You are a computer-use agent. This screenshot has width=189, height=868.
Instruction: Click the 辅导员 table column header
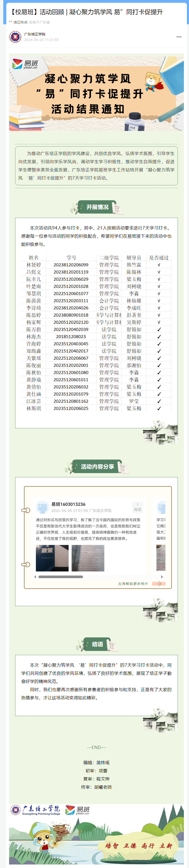[x=134, y=258]
